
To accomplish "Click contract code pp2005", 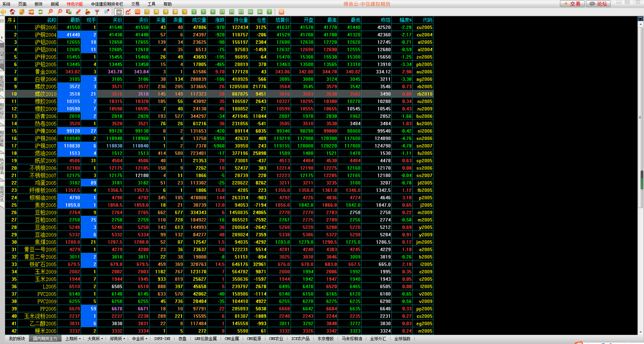I will [424, 309].
